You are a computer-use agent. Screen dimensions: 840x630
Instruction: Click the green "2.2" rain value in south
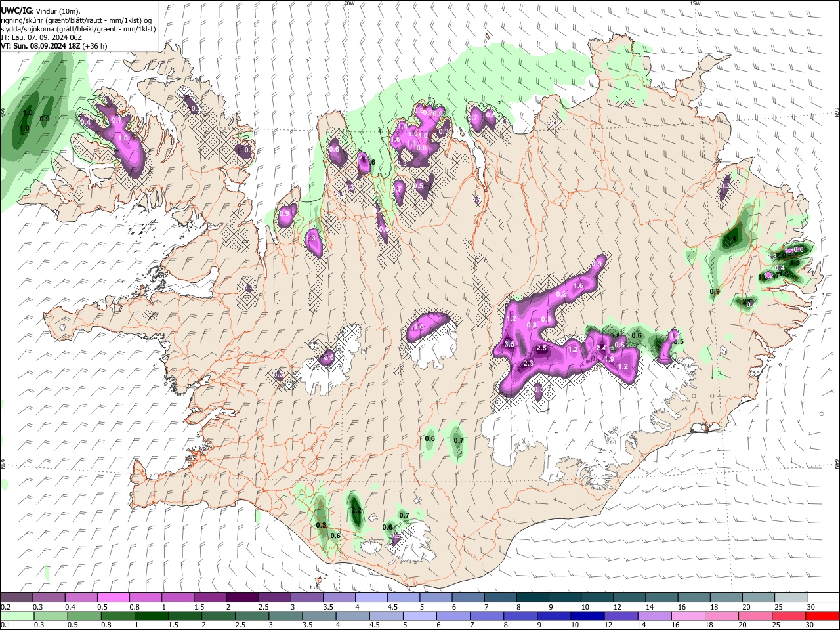356,510
